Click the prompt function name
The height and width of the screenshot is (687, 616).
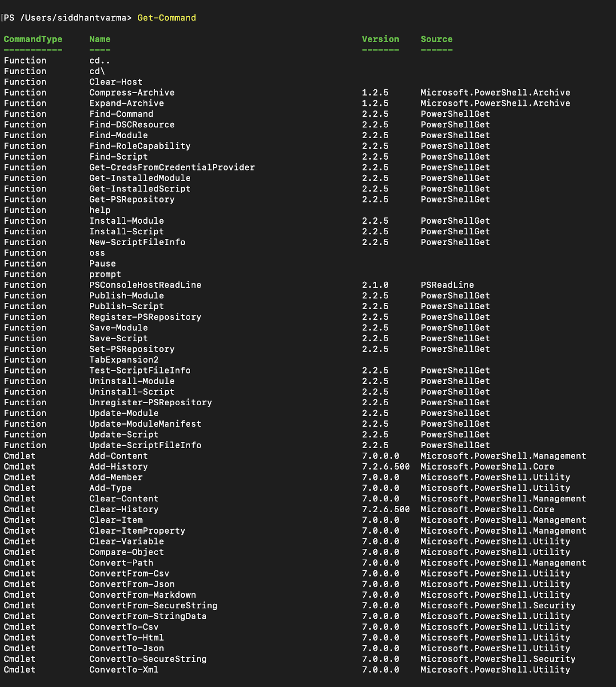click(x=105, y=274)
